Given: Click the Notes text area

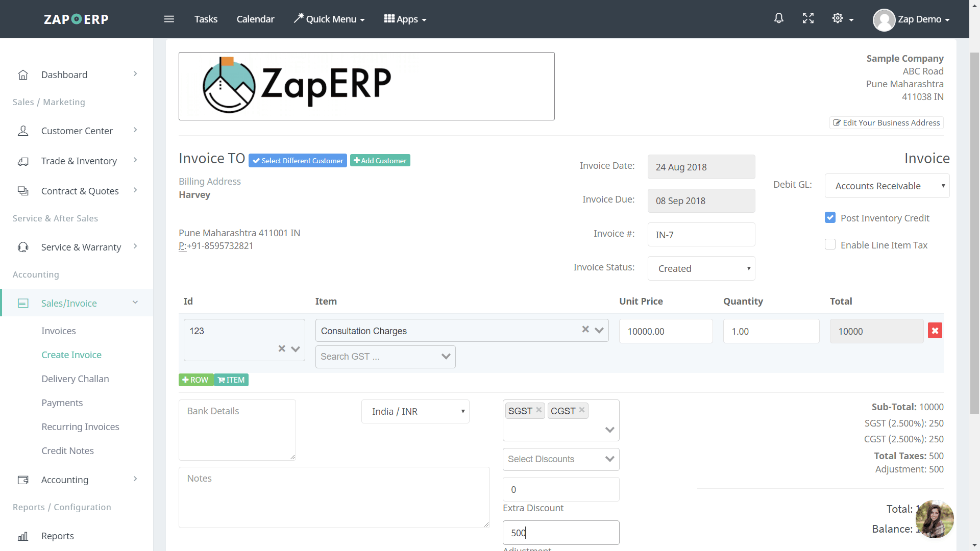Looking at the screenshot, I should click(334, 497).
